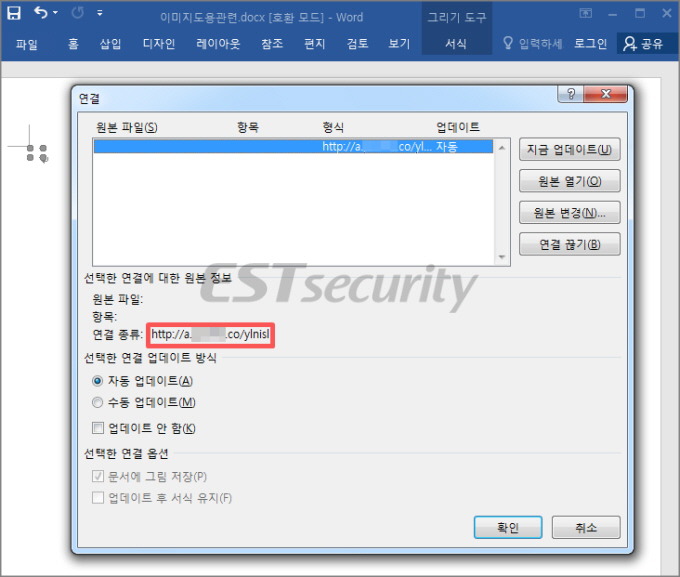Open the 삽입 ribbon tab
This screenshot has width=680, height=577.
click(110, 43)
